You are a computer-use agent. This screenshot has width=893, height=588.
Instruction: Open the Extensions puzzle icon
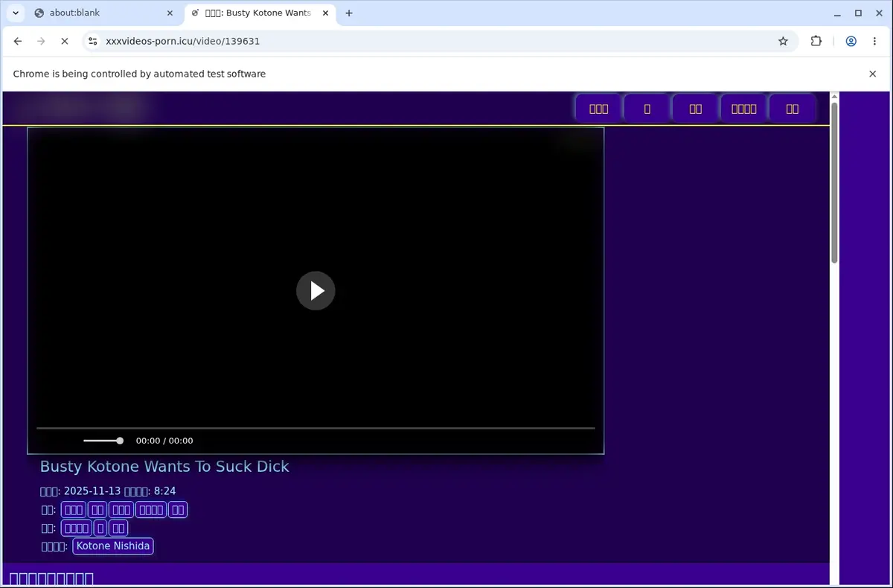click(816, 42)
